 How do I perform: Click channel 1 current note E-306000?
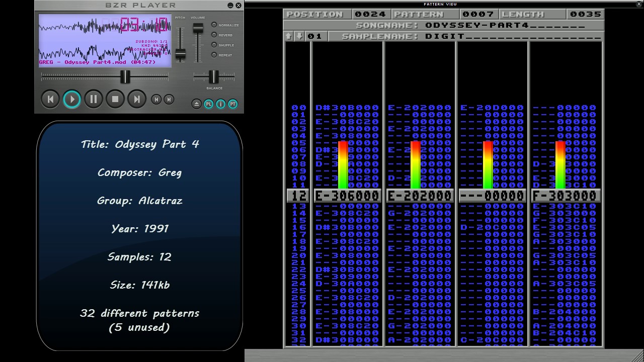click(x=347, y=196)
